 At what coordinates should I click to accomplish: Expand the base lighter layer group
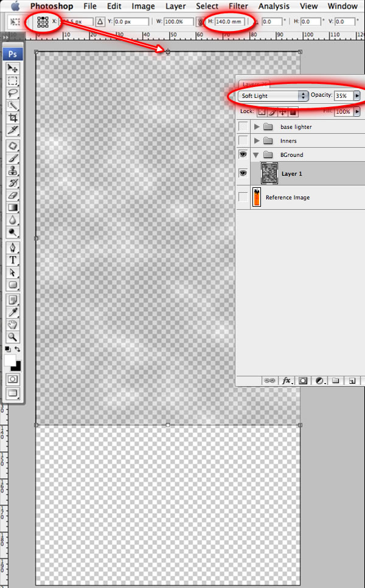tap(257, 127)
